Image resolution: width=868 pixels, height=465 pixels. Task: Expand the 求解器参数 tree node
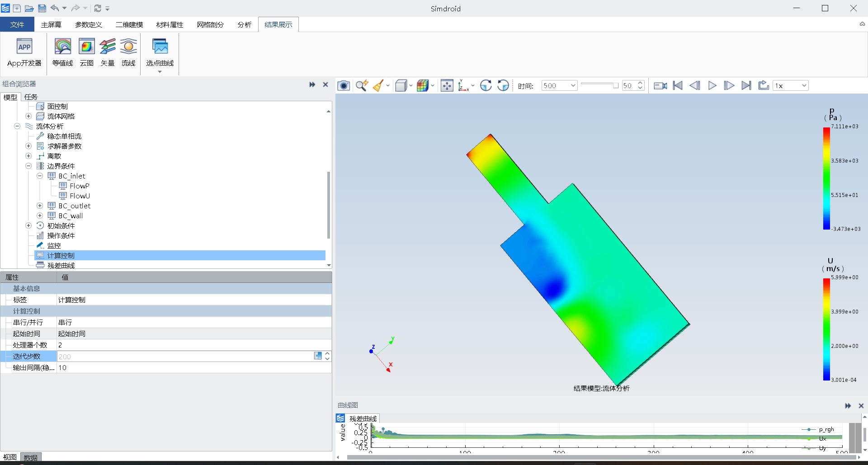coord(28,146)
